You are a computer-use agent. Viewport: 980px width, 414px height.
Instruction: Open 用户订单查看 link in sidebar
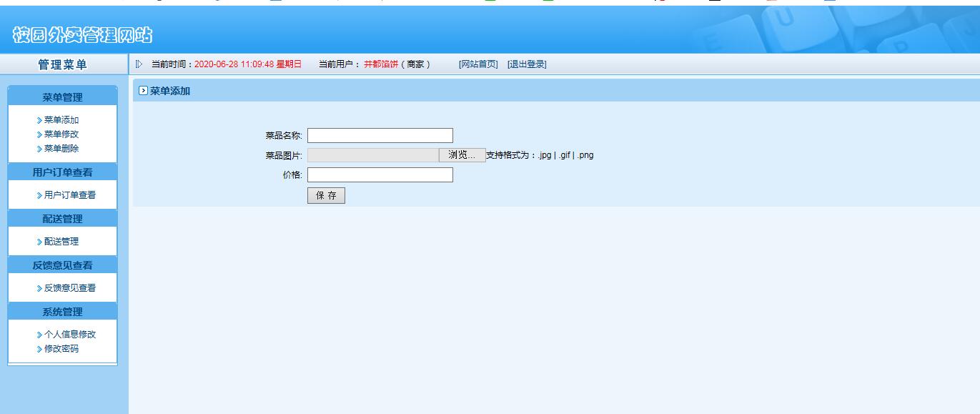[70, 195]
